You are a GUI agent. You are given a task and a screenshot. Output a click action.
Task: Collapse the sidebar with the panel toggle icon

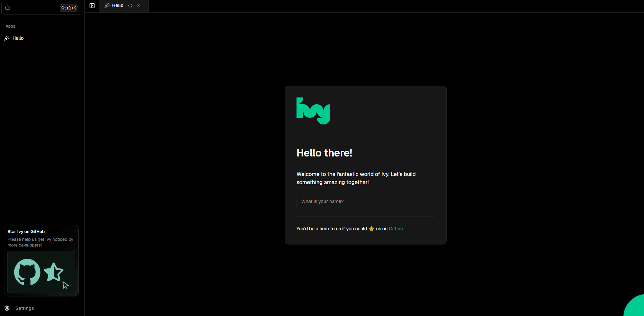[92, 6]
